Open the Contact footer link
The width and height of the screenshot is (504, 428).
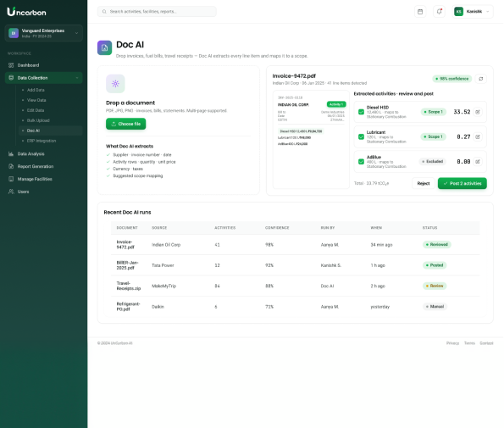point(486,343)
